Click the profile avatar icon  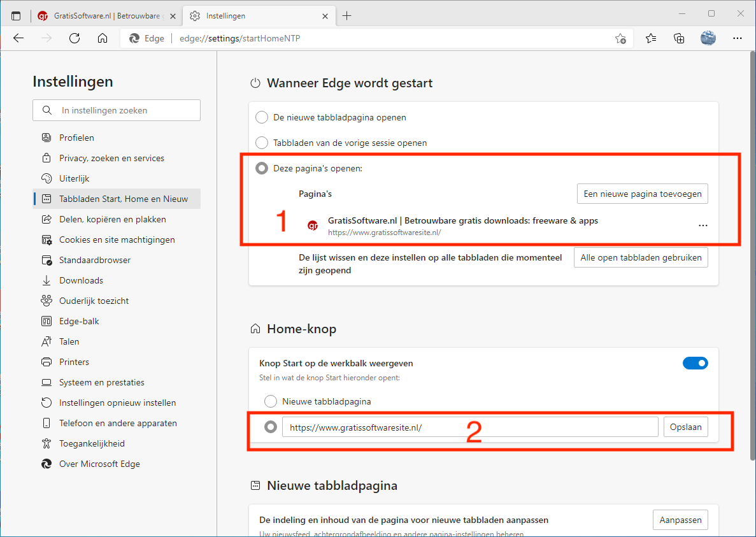click(x=708, y=38)
